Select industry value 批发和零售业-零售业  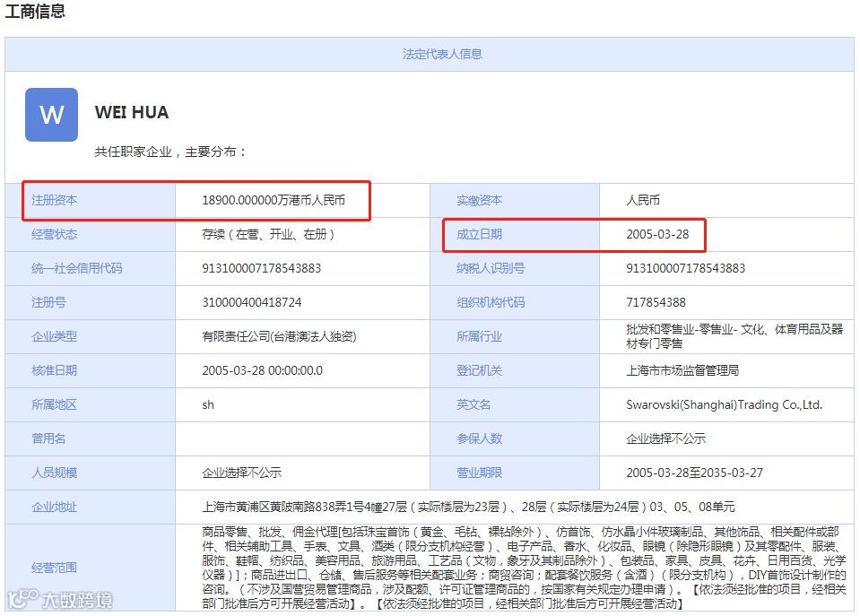click(x=734, y=336)
